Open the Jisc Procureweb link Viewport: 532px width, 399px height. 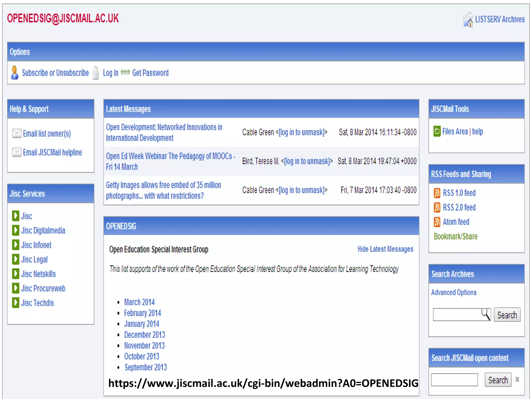coord(43,288)
